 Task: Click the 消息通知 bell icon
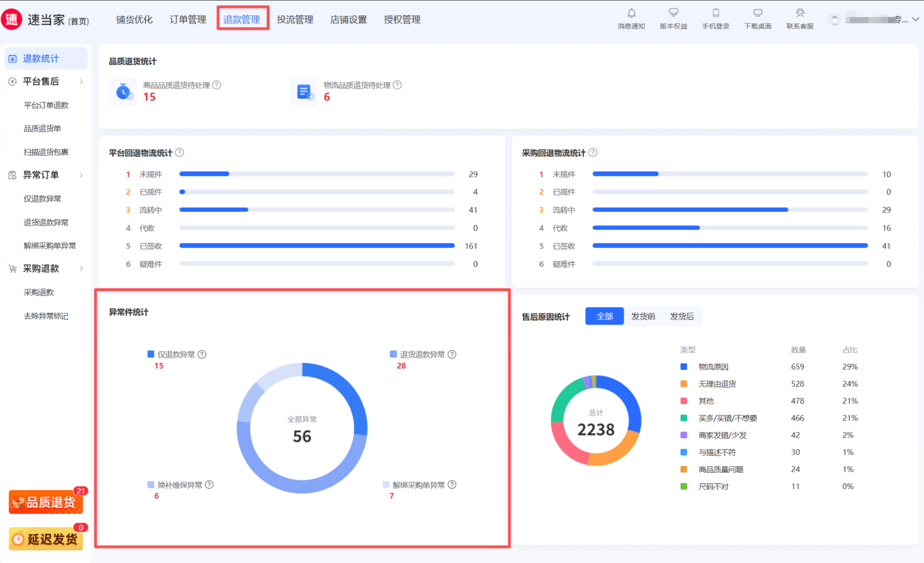pyautogui.click(x=631, y=13)
